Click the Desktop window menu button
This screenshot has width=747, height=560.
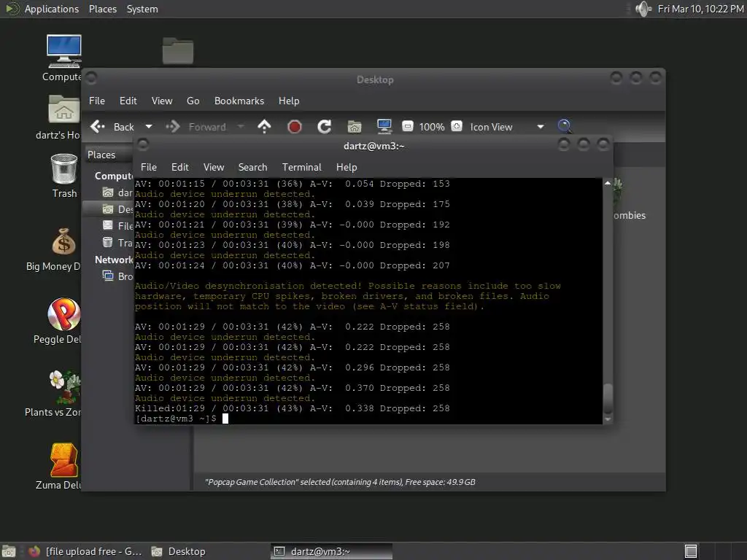(x=91, y=77)
